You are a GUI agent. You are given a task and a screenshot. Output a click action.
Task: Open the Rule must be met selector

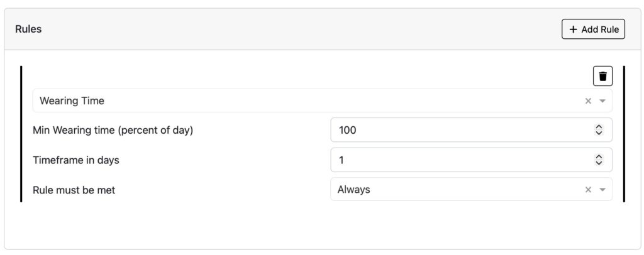(453, 190)
